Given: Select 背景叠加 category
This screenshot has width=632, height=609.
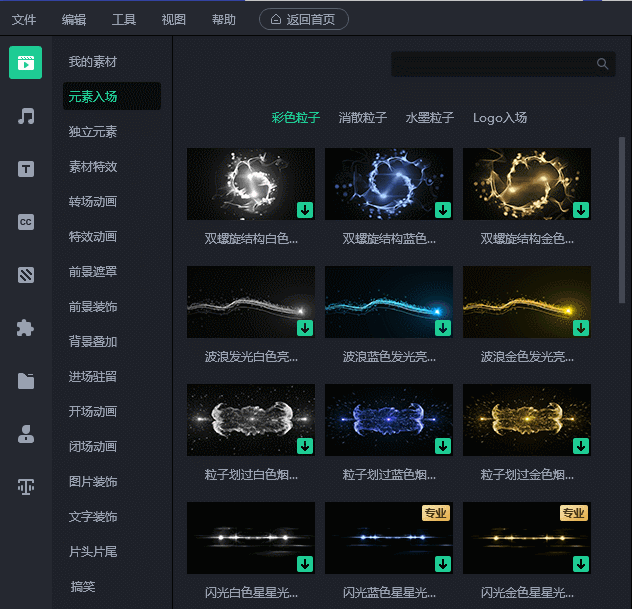Looking at the screenshot, I should 93,342.
